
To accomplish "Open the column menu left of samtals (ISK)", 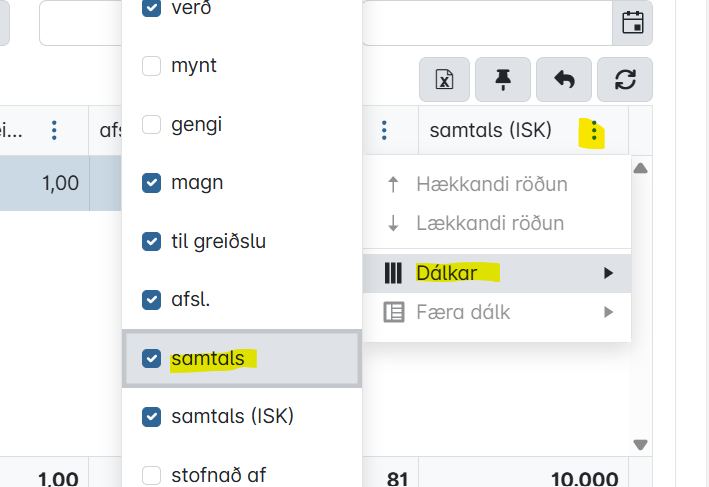I will pyautogui.click(x=384, y=131).
